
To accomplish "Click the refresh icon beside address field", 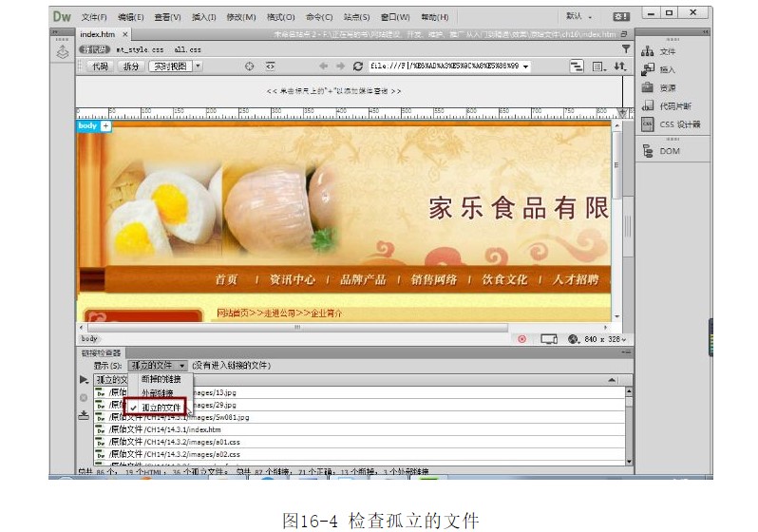I will tap(358, 66).
